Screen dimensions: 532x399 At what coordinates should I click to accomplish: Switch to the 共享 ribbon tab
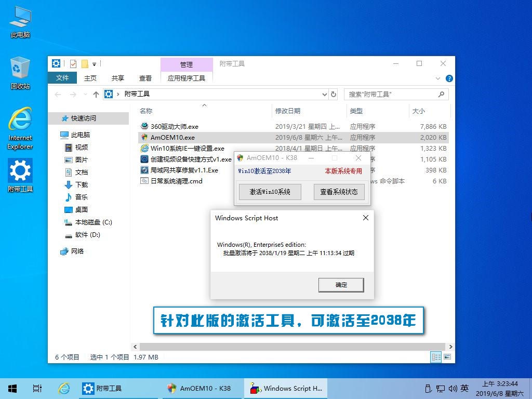(118, 78)
